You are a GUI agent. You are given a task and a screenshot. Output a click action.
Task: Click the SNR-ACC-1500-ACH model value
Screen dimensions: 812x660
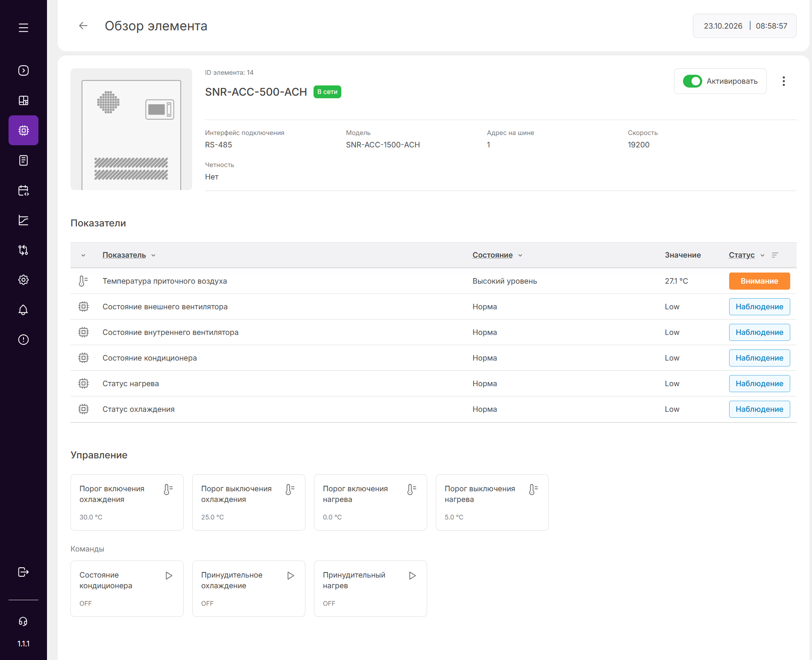point(383,145)
